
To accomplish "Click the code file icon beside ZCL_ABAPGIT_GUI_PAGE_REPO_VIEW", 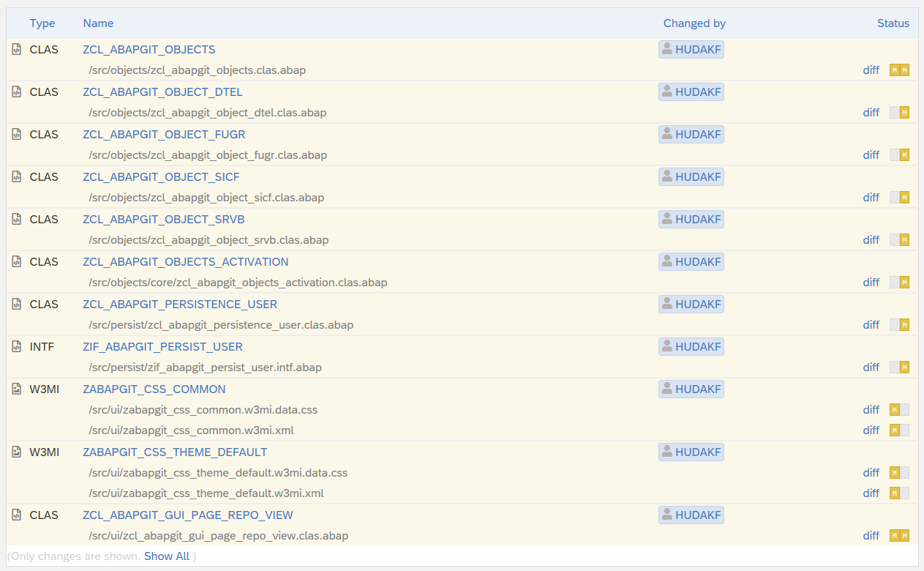I will 17,515.
